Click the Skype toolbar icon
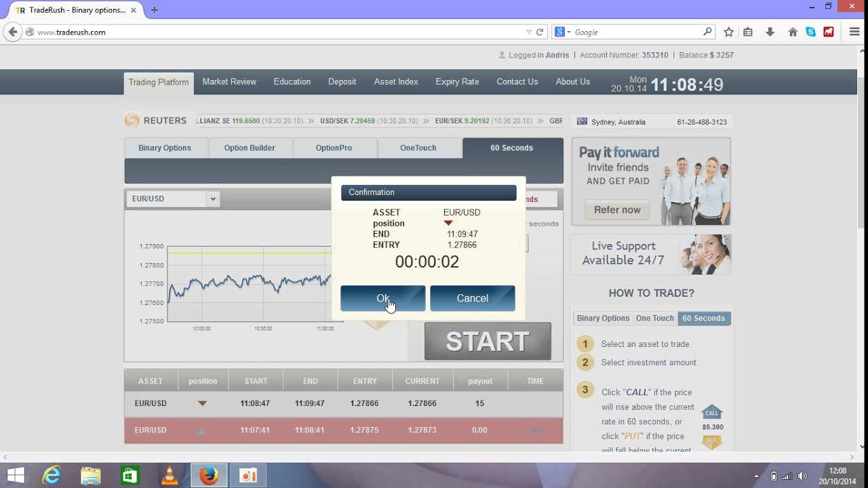 point(810,32)
